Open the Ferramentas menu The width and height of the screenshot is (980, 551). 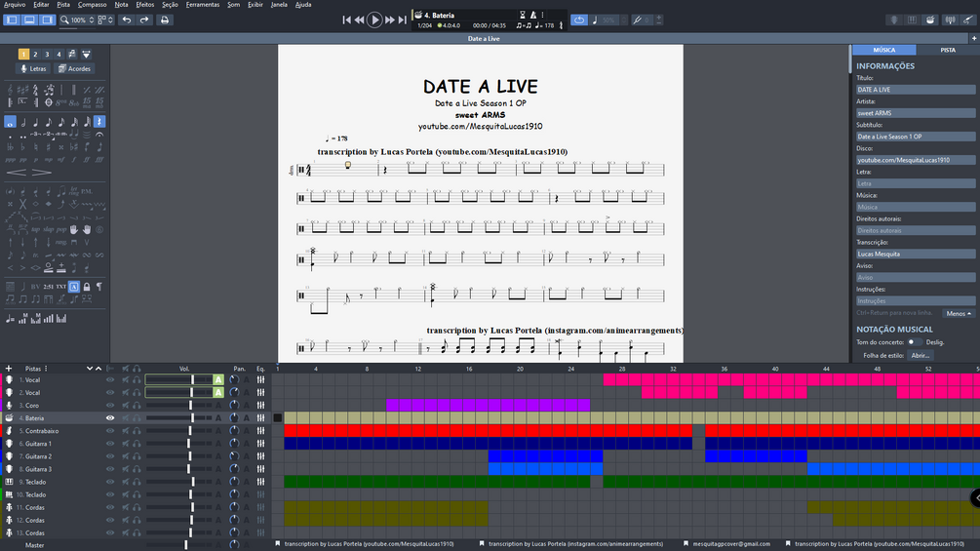pyautogui.click(x=203, y=4)
